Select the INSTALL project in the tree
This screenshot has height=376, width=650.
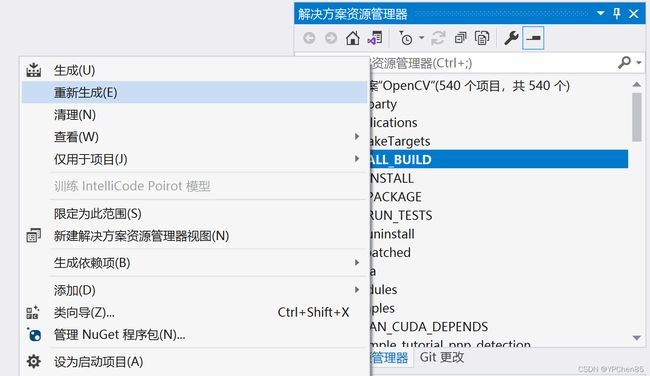click(498, 178)
